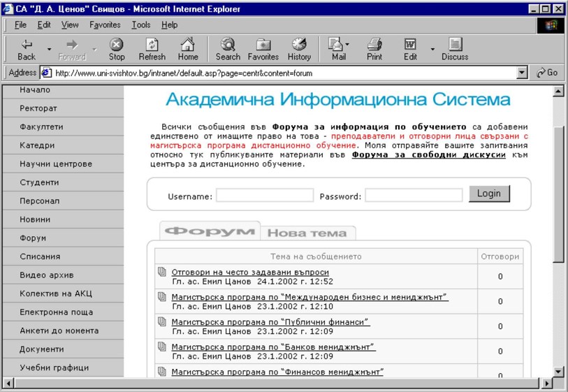Select Видео архив in the sidebar
Image resolution: width=568 pixels, height=392 pixels.
[47, 275]
